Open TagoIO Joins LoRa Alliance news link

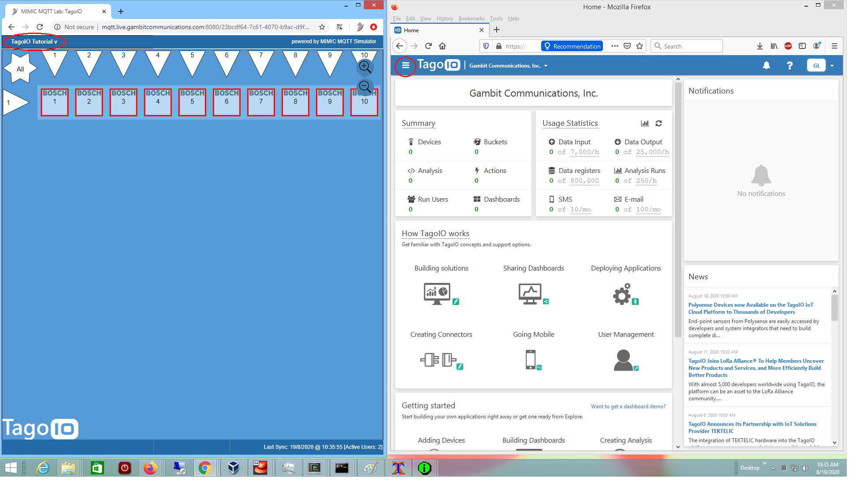tap(756, 368)
